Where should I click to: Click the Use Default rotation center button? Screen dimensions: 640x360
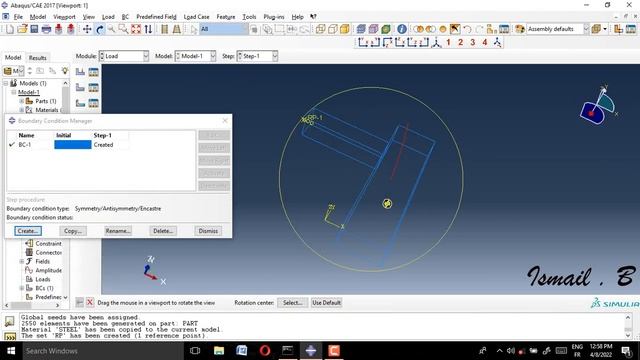(x=326, y=303)
